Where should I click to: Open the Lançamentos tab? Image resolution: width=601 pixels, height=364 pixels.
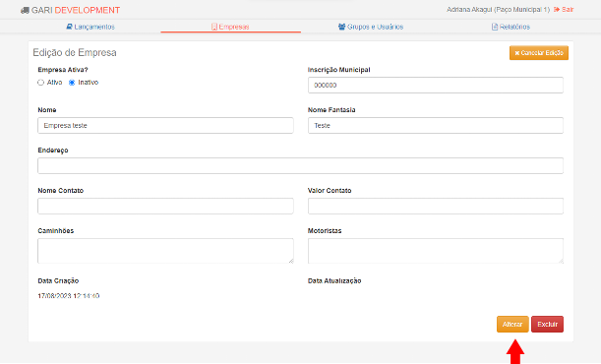[90, 27]
